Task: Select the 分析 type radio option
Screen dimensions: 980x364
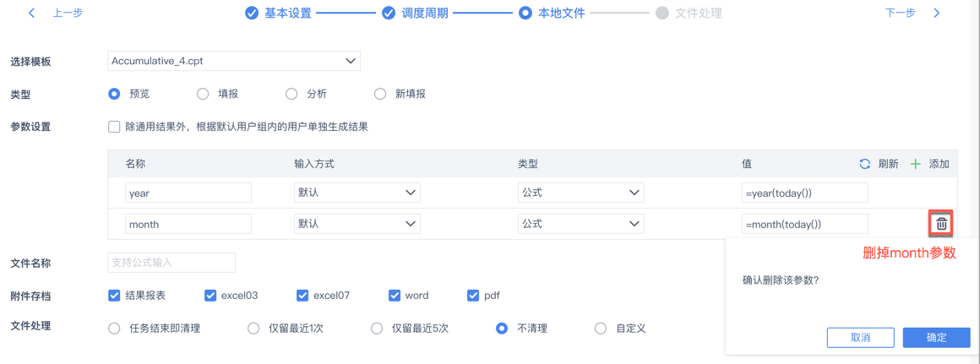Action: click(291, 94)
